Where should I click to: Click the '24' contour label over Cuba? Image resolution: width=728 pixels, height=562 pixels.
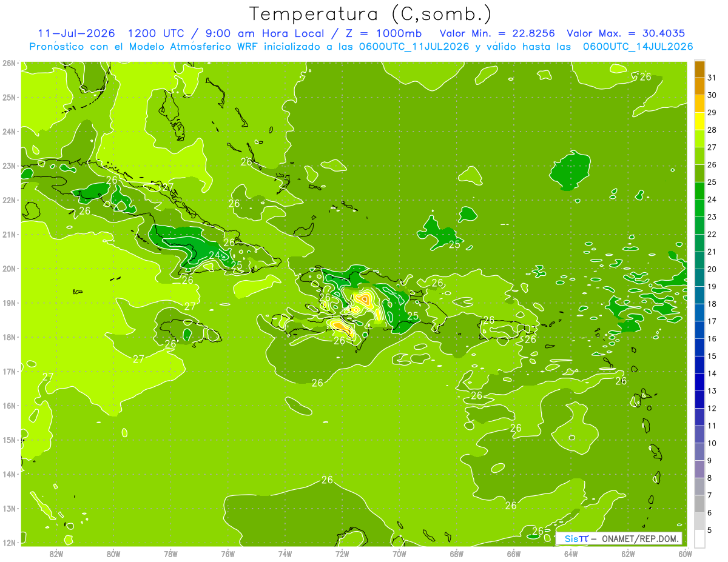[214, 255]
